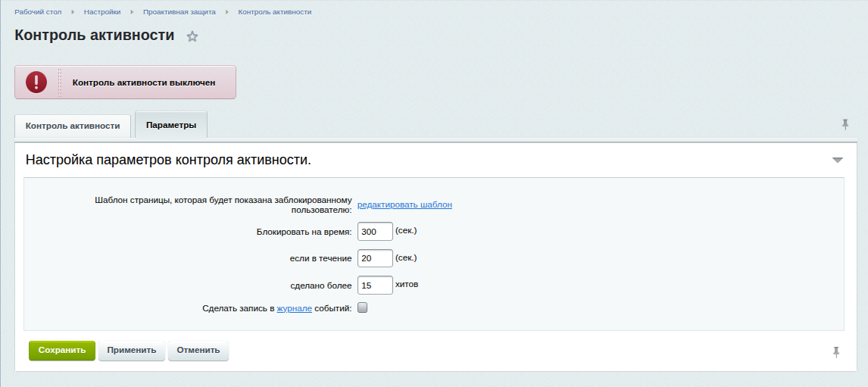
Task: Add page to favorites with star icon
Action: pos(192,36)
